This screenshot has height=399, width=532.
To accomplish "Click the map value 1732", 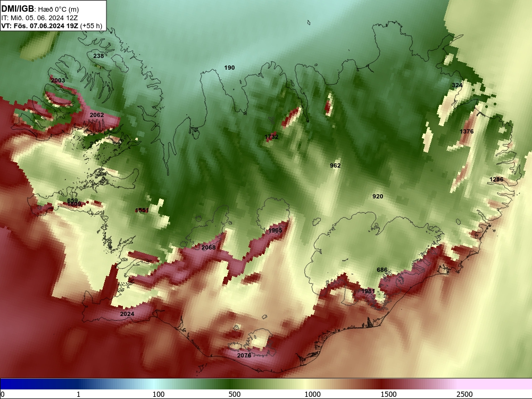I will click(x=271, y=137).
